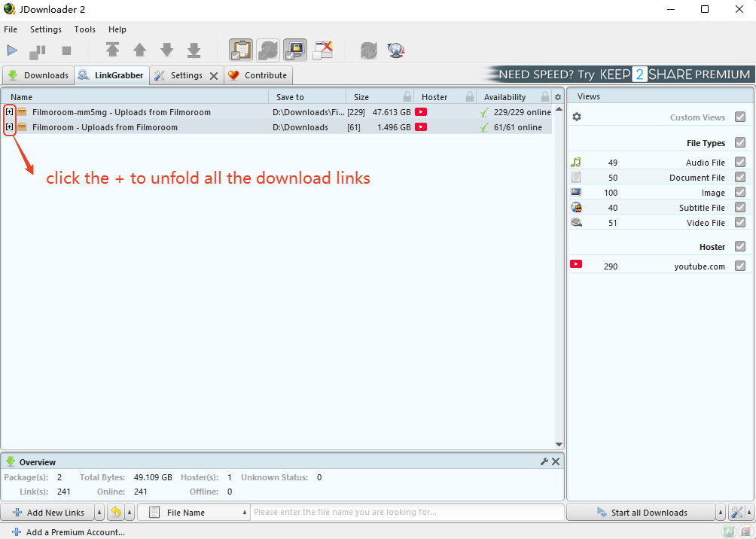
Task: Click the Custom Views gear icon
Action: 577,117
